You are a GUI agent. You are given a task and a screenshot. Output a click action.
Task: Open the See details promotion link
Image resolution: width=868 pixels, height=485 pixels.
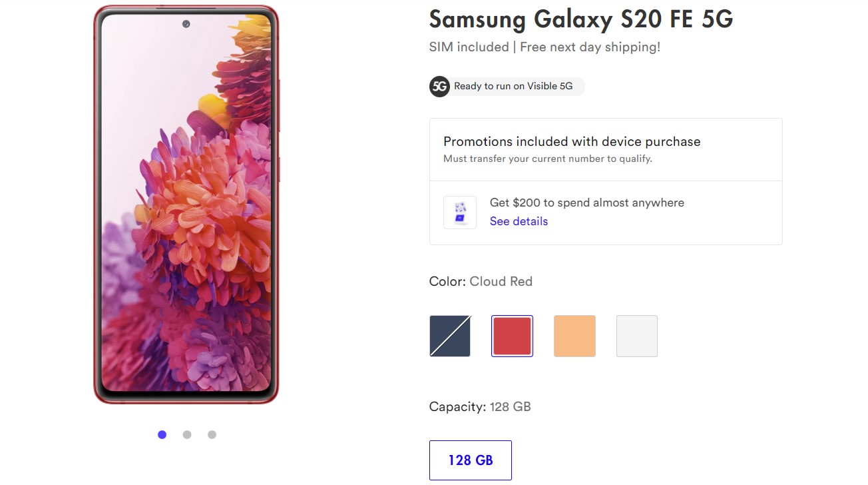click(519, 221)
